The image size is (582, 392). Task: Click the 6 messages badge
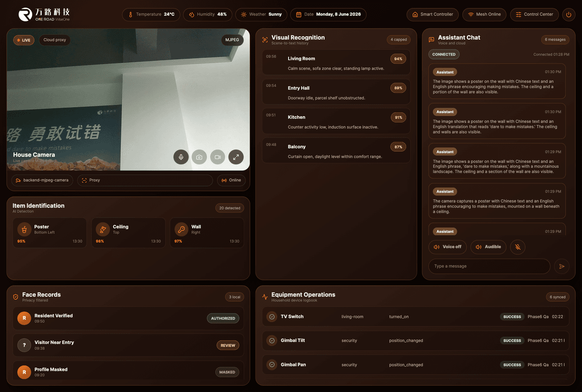tap(555, 40)
